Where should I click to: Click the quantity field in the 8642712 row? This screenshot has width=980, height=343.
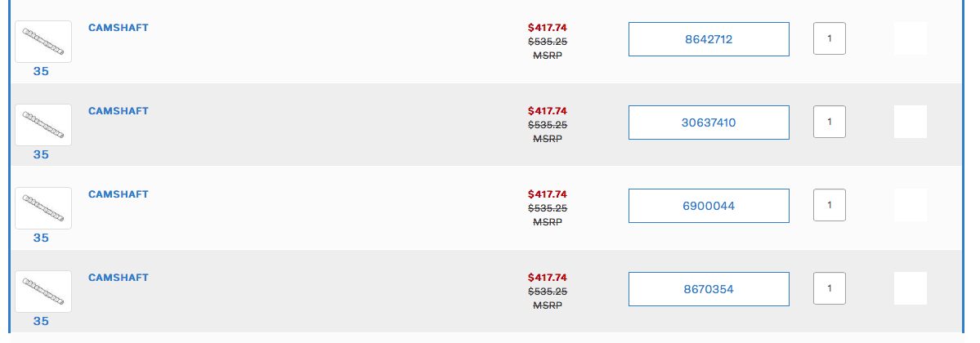pyautogui.click(x=829, y=38)
